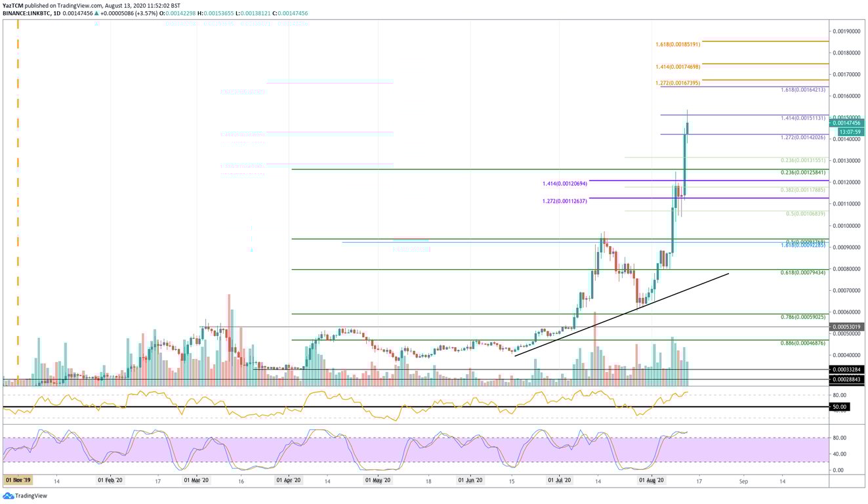Click the YazTCM author name
Viewport: 868px width, 504px height.
pyautogui.click(x=14, y=4)
